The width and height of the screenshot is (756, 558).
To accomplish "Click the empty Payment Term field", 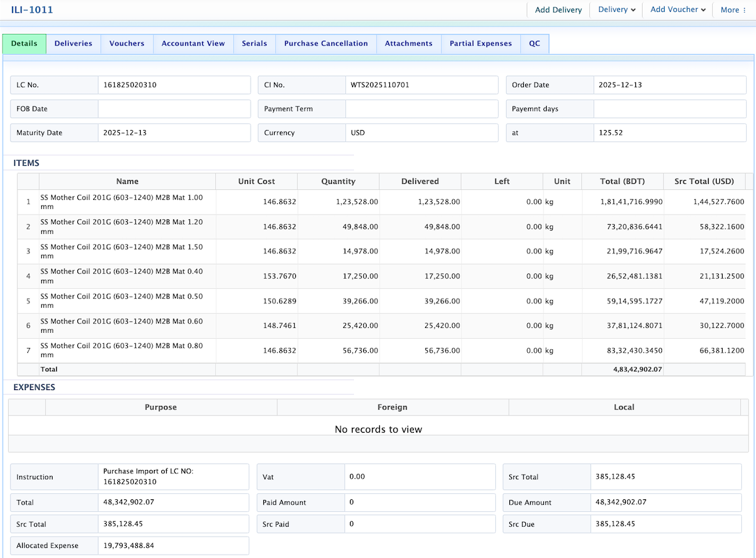I will click(x=422, y=109).
